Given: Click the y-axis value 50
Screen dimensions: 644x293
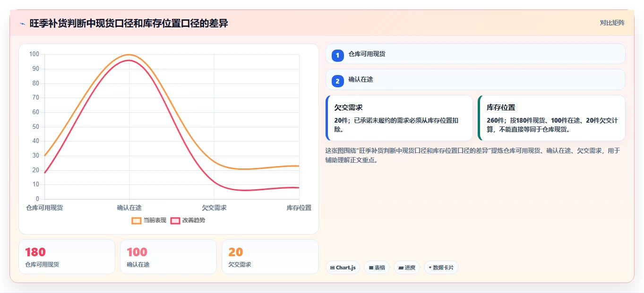Looking at the screenshot, I should click(35, 126).
